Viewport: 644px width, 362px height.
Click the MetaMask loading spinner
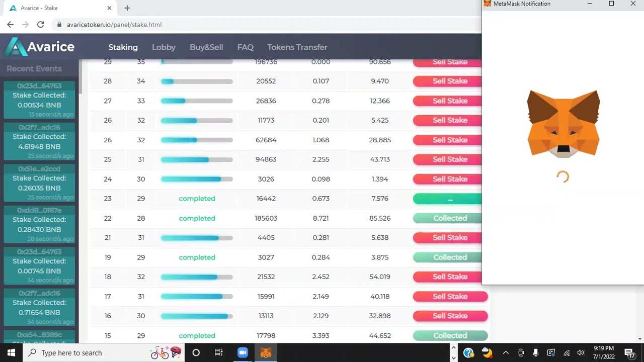563,176
